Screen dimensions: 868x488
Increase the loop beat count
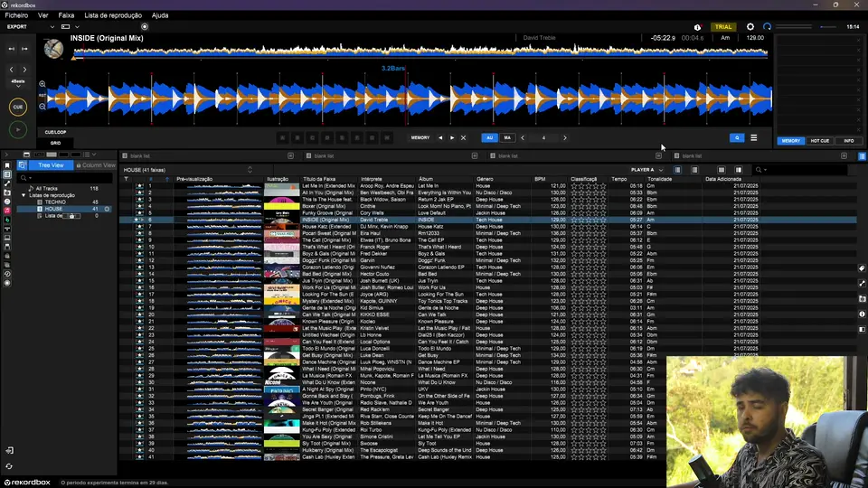point(564,137)
